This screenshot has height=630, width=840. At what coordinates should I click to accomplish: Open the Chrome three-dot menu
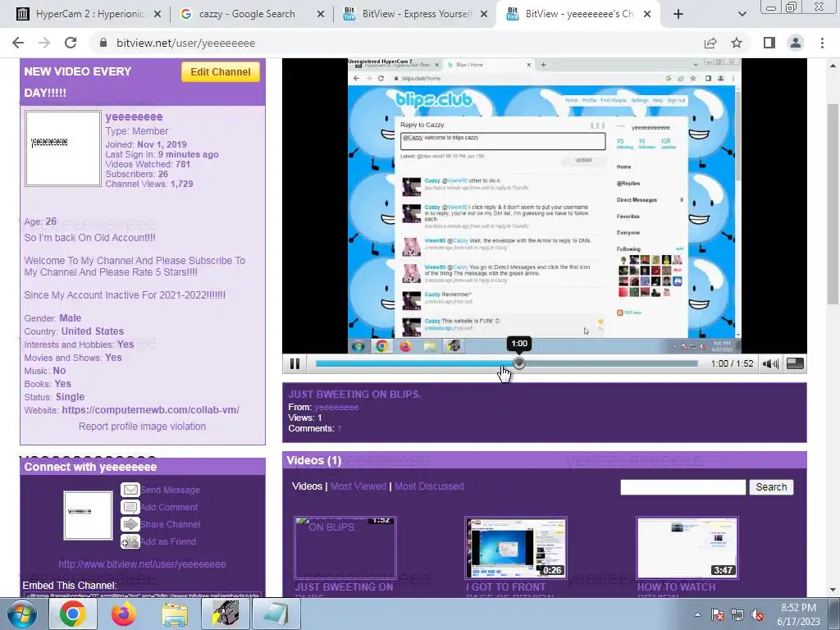click(822, 43)
